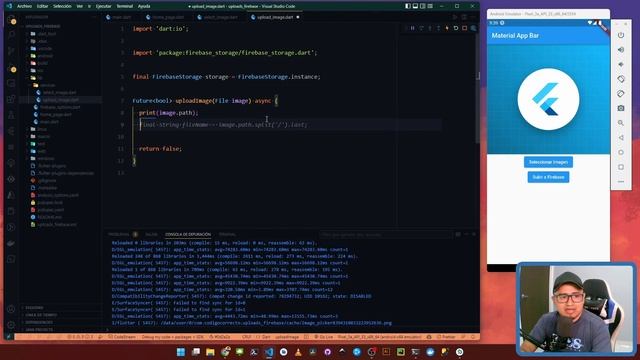Toggle panel layout icon in title bar
Viewport: 640px width, 360px height.
tap(415, 6)
